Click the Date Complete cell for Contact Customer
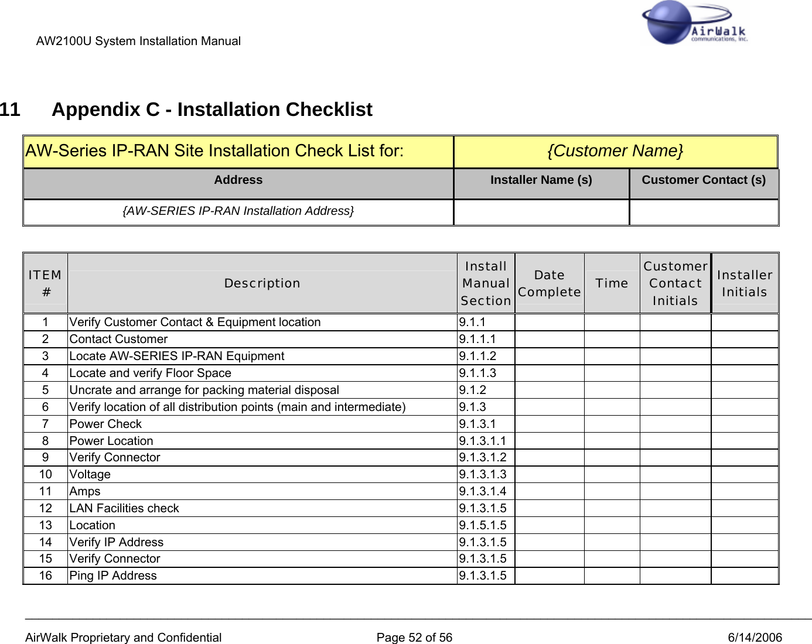The height and width of the screenshot is (644, 812). (x=550, y=340)
